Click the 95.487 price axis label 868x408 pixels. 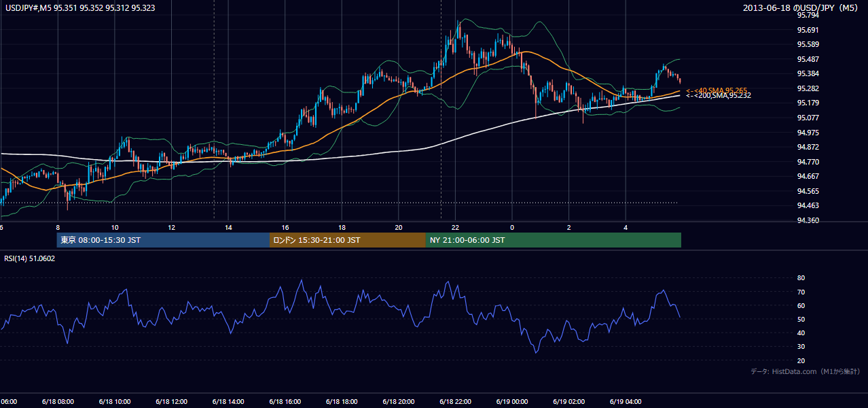[x=808, y=59]
